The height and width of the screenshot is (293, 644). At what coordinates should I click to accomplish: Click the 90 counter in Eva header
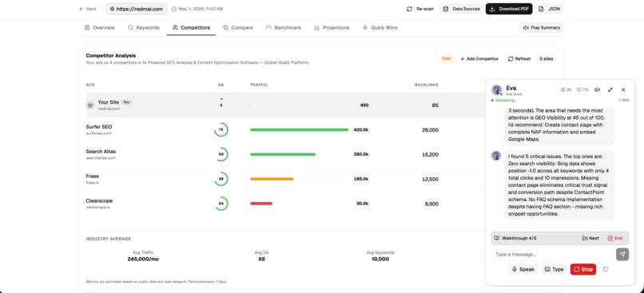click(566, 89)
